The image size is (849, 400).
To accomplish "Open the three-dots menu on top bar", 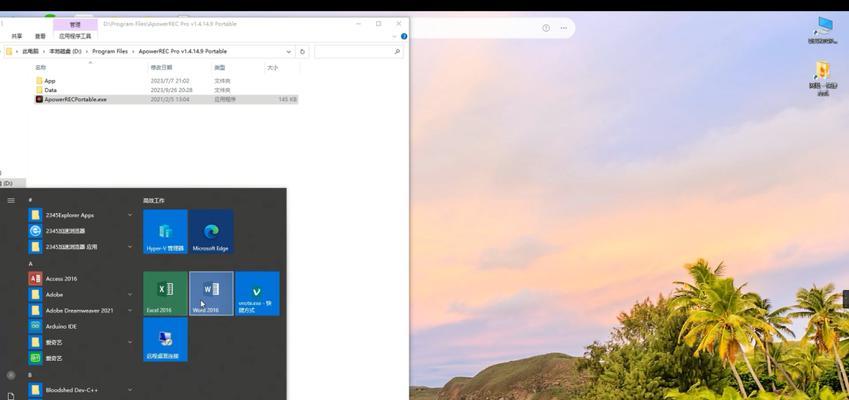I will point(564,28).
